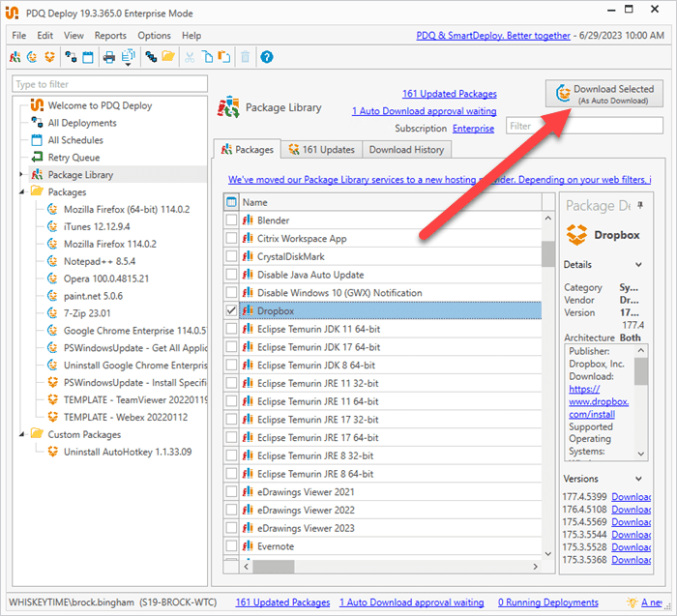
Task: Click the stacked reports documents toolbar icon
Action: click(128, 56)
